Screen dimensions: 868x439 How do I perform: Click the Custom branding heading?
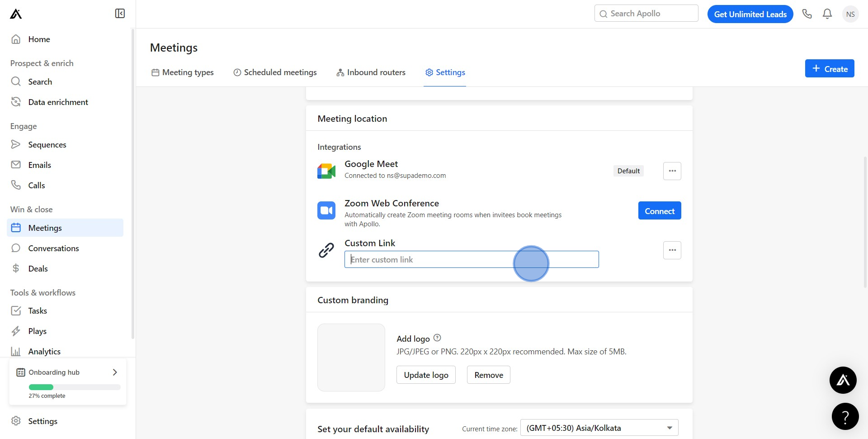point(353,300)
